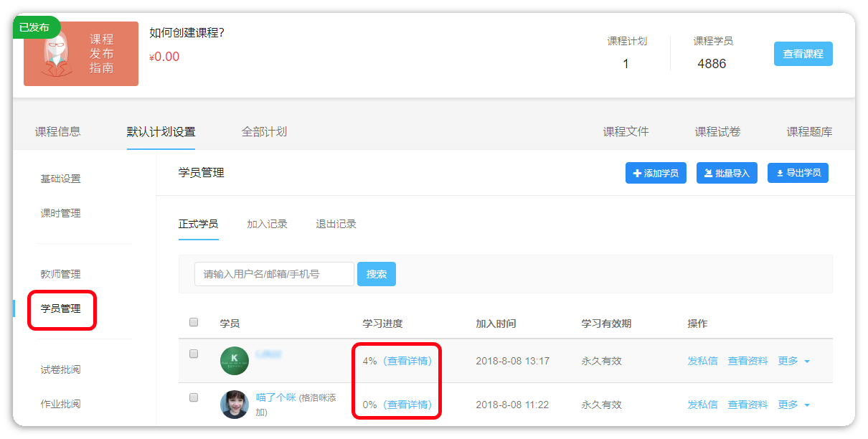The image size is (868, 439).
Task: Click 发私信 for the first student
Action: (x=702, y=362)
